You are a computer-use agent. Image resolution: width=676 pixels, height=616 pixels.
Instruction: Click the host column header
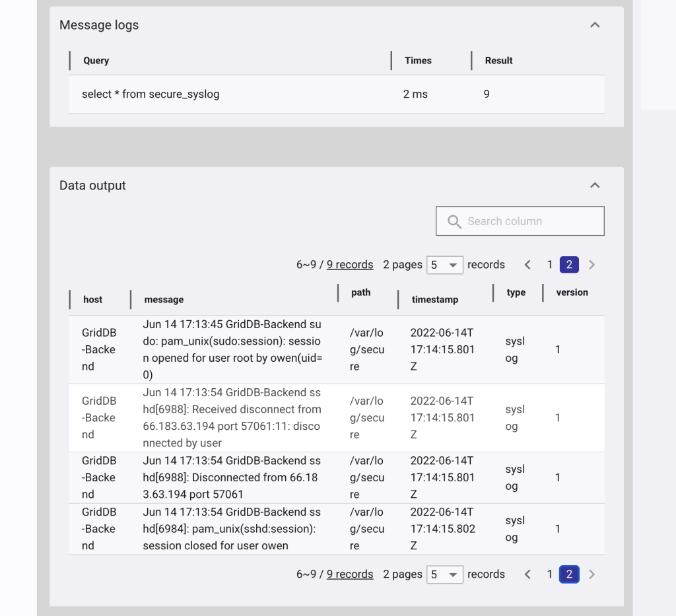[x=92, y=299]
